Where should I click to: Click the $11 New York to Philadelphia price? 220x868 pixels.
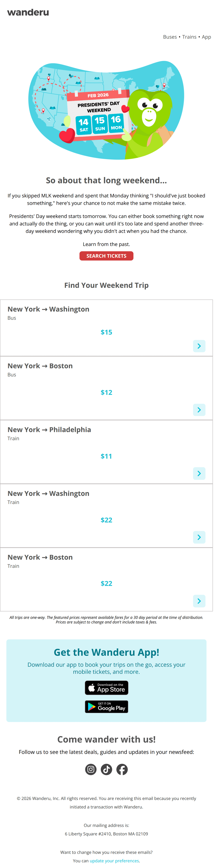coord(106,456)
